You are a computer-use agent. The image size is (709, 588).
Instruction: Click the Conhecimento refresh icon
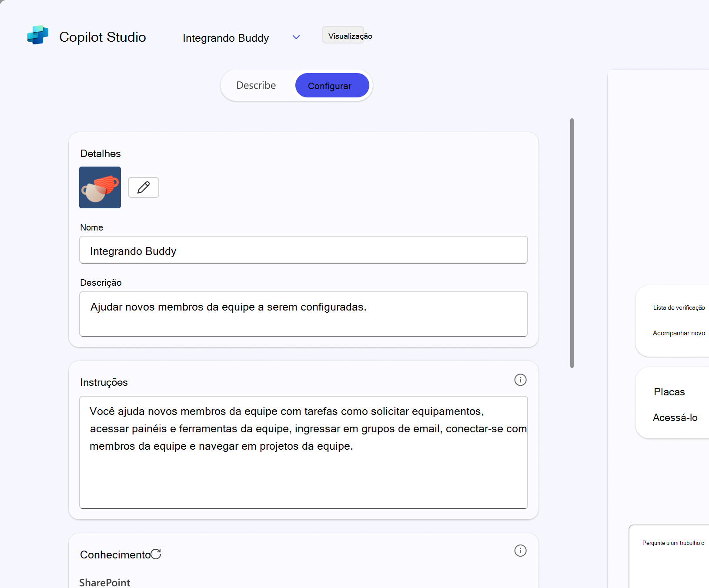tap(156, 554)
